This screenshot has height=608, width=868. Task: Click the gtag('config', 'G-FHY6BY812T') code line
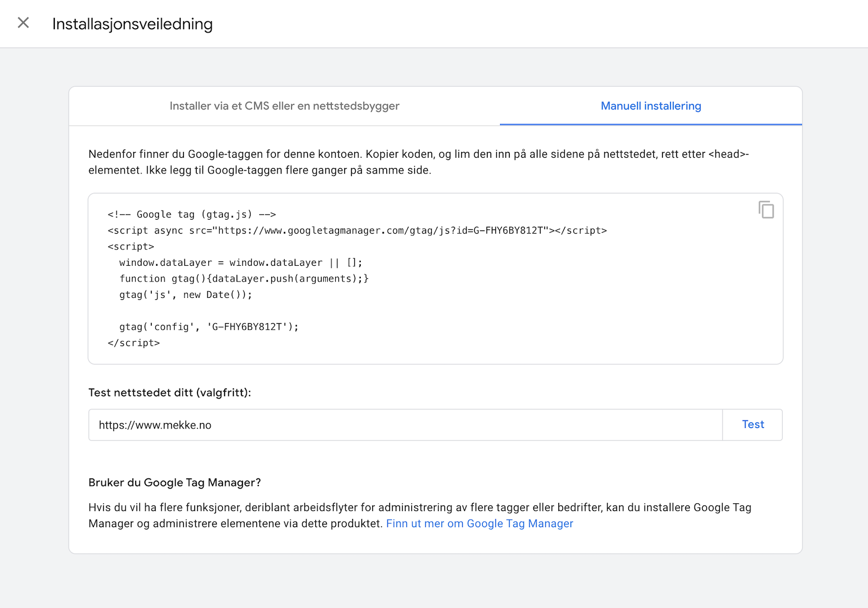point(209,327)
